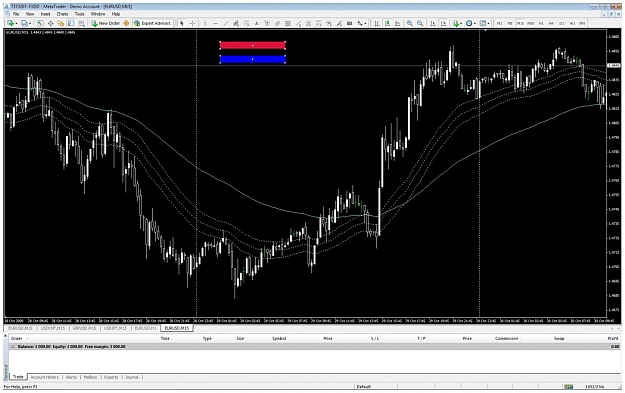This screenshot has height=393, width=625.
Task: Switch chart to line chart mode
Action: pos(397,23)
